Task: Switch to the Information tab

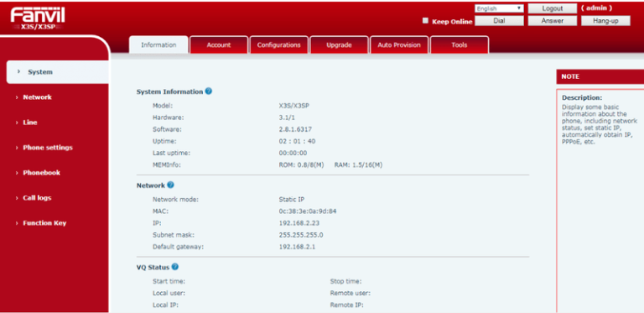Action: (x=158, y=44)
